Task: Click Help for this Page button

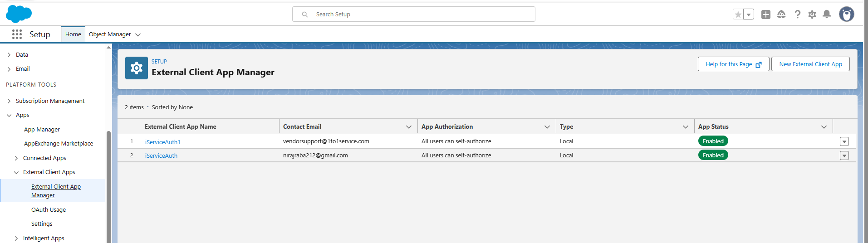Action: (733, 64)
